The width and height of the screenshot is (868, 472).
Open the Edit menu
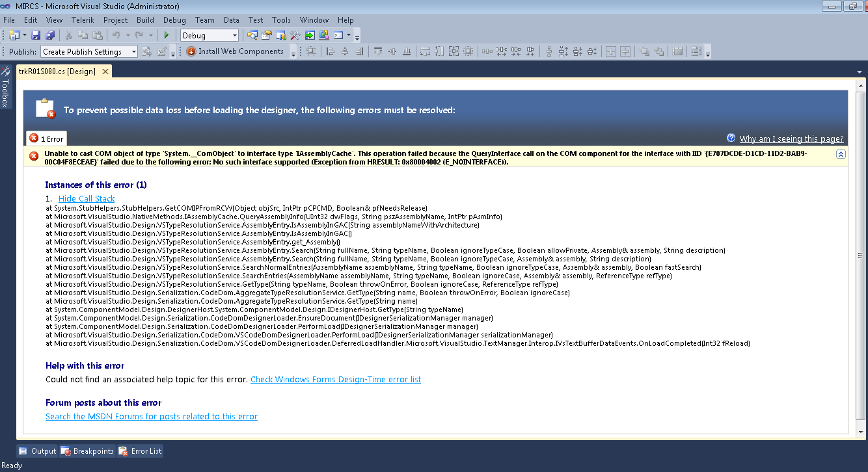tap(31, 20)
